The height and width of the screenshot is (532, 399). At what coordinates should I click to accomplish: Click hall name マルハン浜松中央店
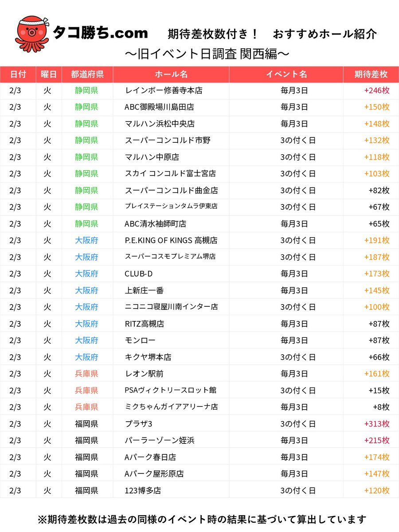point(160,124)
